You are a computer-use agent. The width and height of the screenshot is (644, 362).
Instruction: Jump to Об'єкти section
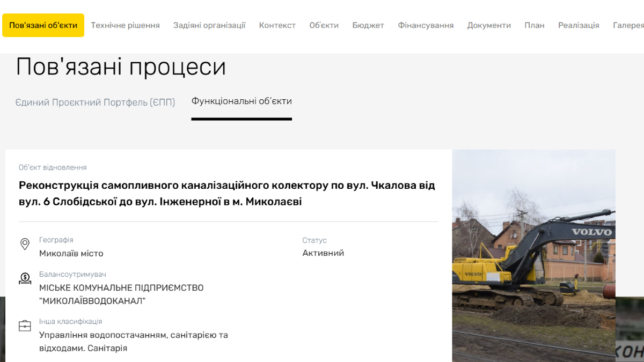(324, 25)
